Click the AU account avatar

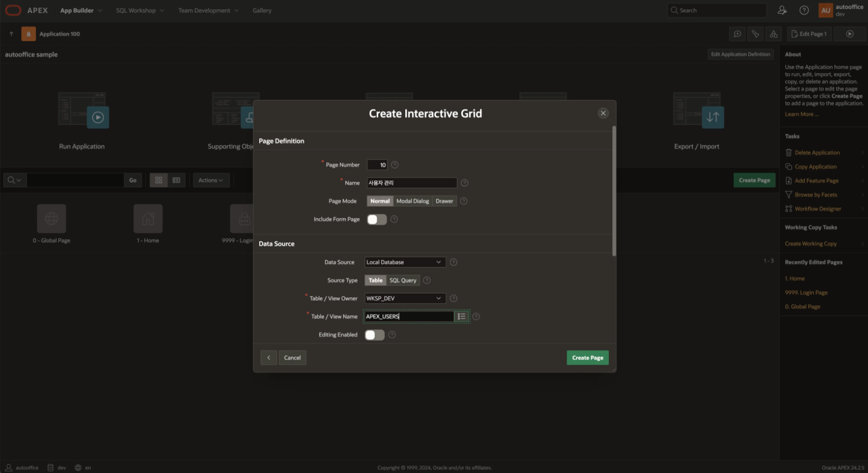pyautogui.click(x=826, y=10)
